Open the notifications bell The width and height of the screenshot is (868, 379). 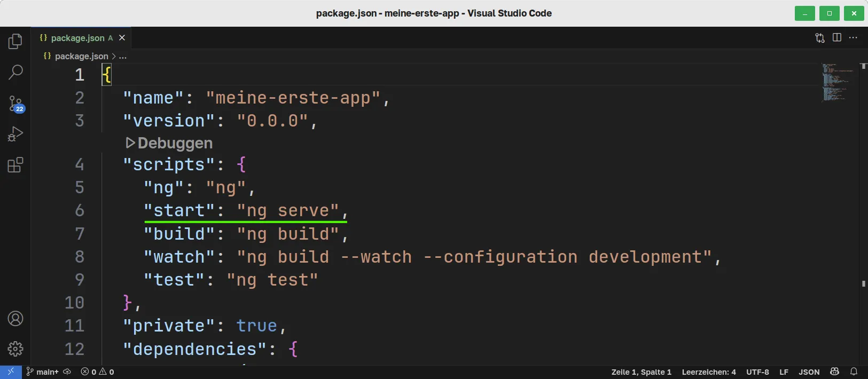854,372
